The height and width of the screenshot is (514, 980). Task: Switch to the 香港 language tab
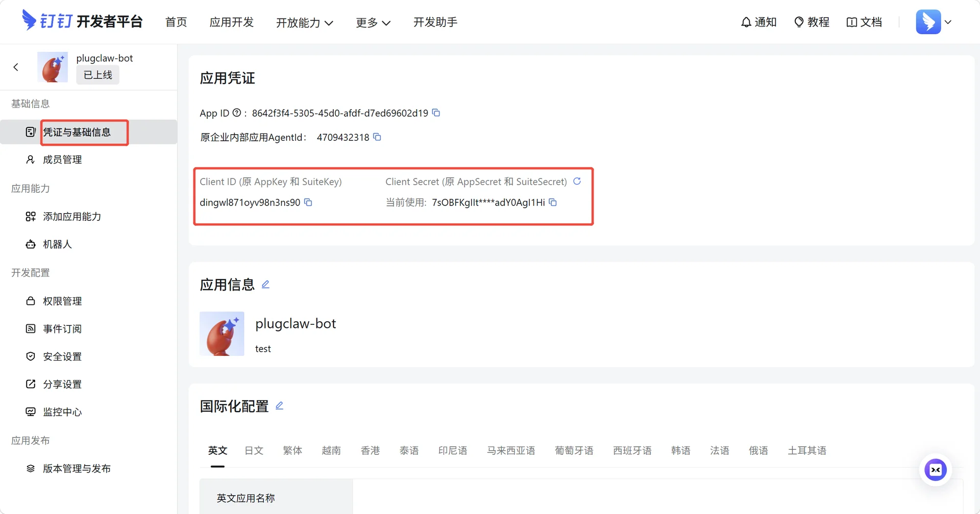(370, 450)
